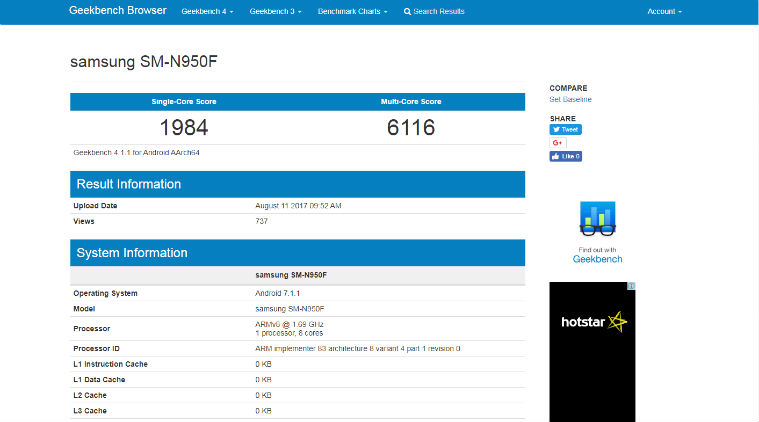This screenshot has height=422, width=759.
Task: Expand the Geekbench 3 dropdown
Action: (275, 12)
